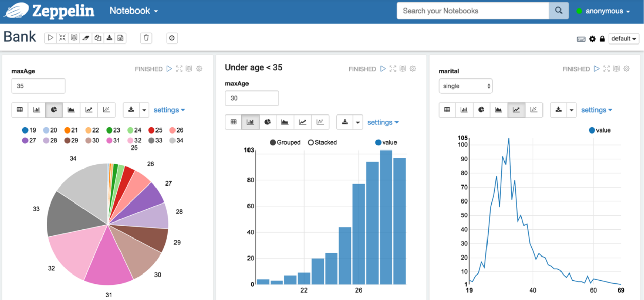Show keyboard shortcuts list
The image size is (644, 300).
[x=581, y=39]
